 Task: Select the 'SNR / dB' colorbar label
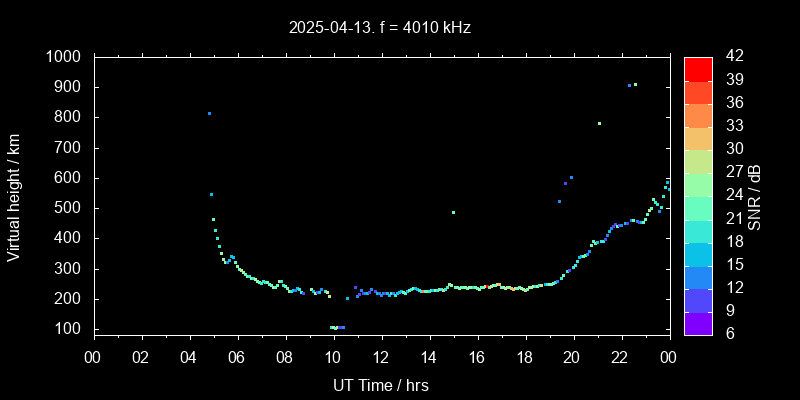click(754, 196)
